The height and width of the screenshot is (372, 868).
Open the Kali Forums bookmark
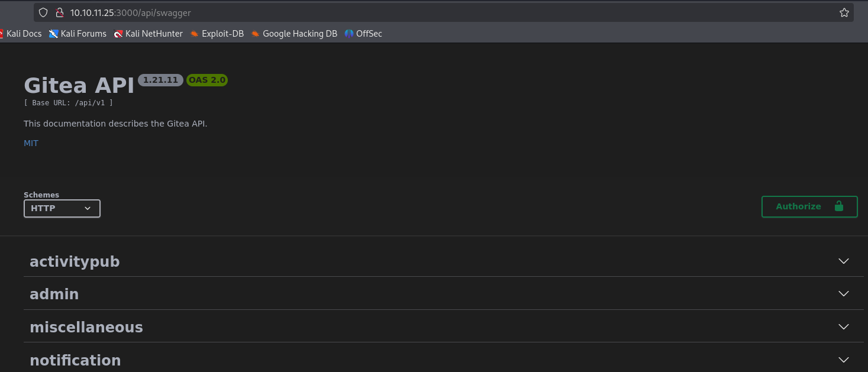[78, 34]
